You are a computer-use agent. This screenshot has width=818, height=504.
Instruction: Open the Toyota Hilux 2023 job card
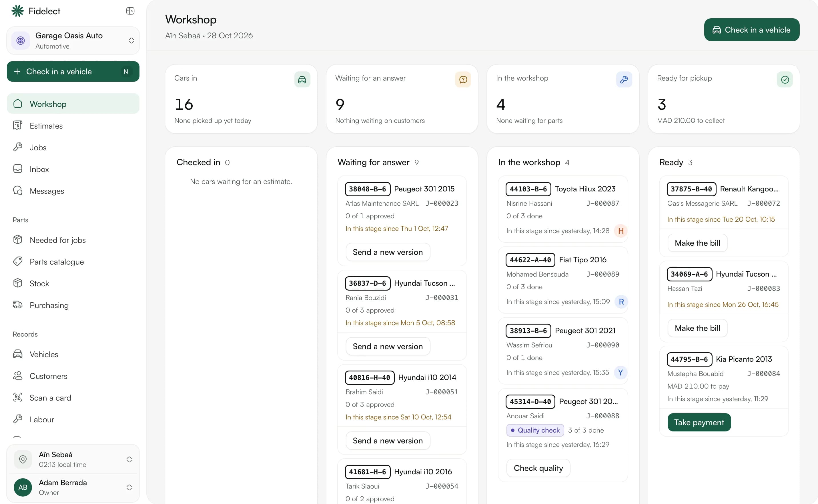tap(563, 209)
